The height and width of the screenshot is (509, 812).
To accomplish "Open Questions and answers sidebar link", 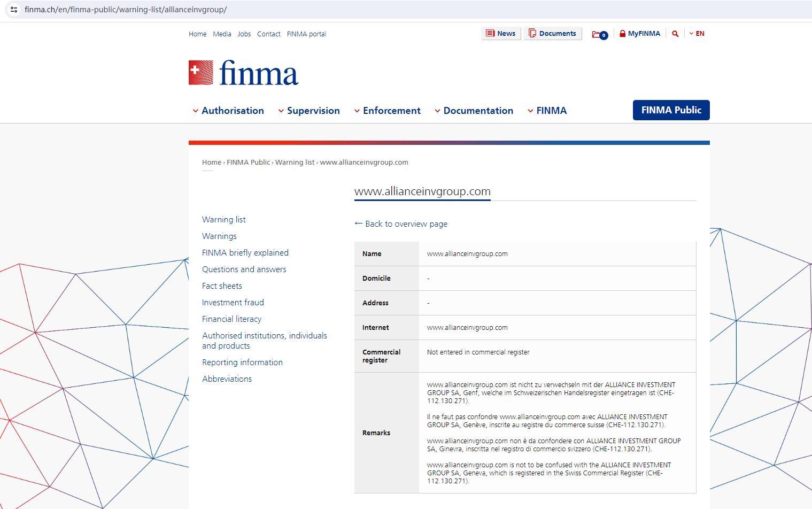I will click(x=244, y=269).
